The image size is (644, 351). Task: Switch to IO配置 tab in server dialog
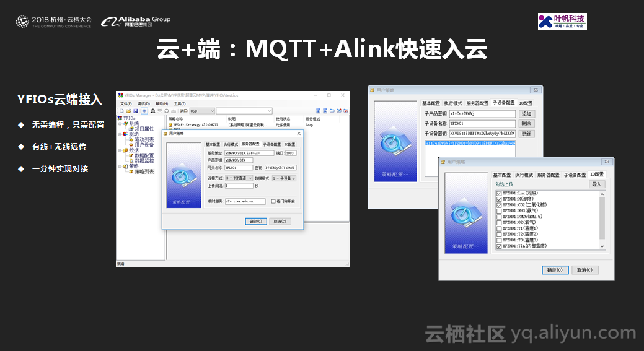(x=289, y=144)
